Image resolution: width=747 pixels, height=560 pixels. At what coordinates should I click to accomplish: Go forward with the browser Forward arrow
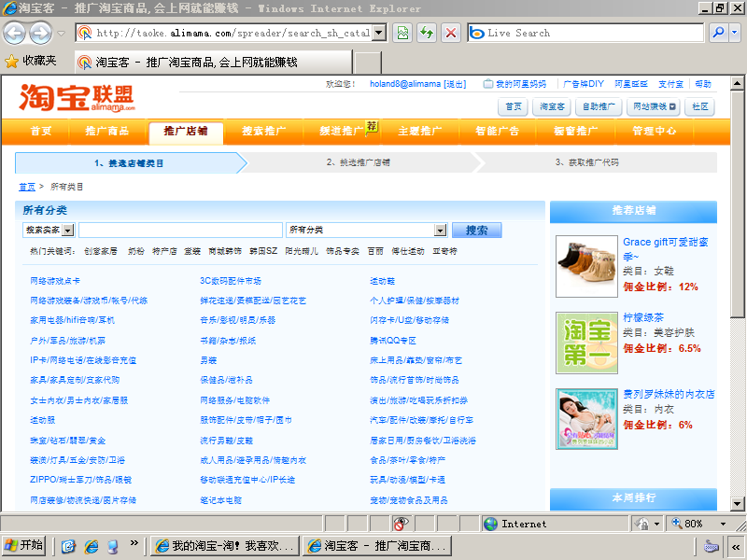click(x=40, y=33)
